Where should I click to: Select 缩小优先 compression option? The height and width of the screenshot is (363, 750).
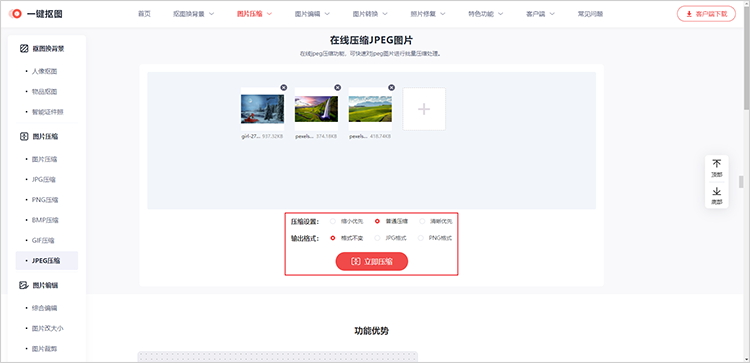coord(347,221)
